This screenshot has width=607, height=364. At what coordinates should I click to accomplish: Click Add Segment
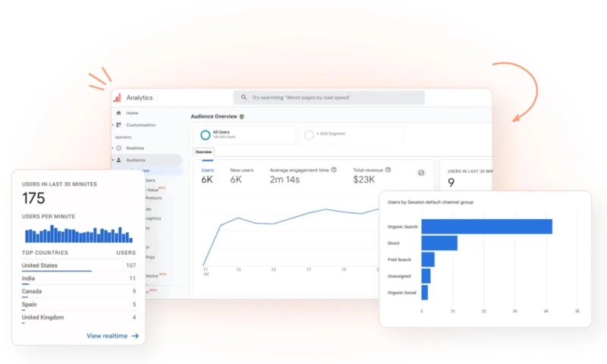(331, 133)
